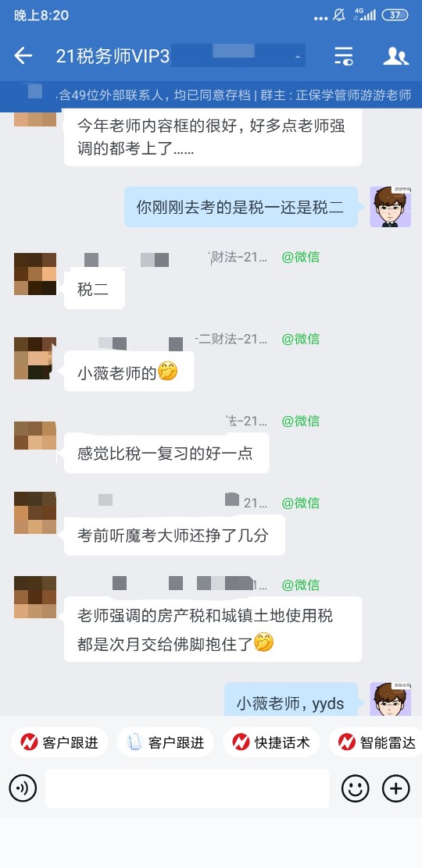
Task: Open the group members icon
Action: (x=396, y=56)
